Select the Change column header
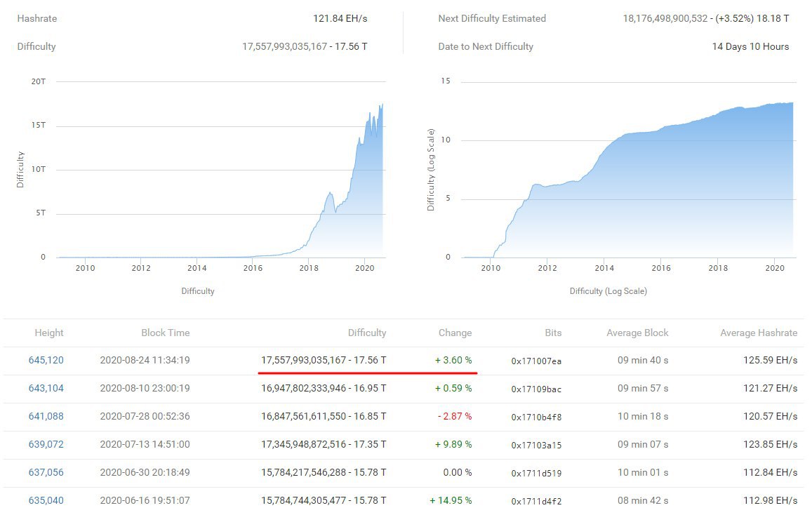 pyautogui.click(x=455, y=333)
